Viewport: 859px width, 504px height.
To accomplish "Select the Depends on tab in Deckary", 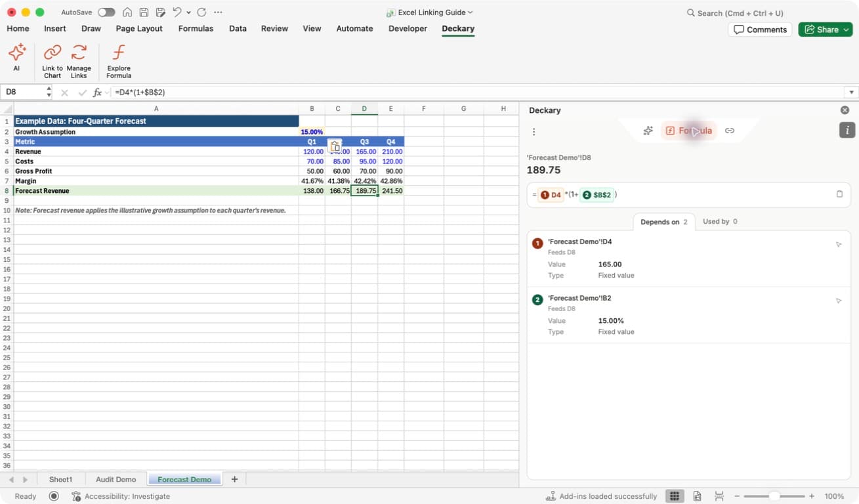I will 663,222.
